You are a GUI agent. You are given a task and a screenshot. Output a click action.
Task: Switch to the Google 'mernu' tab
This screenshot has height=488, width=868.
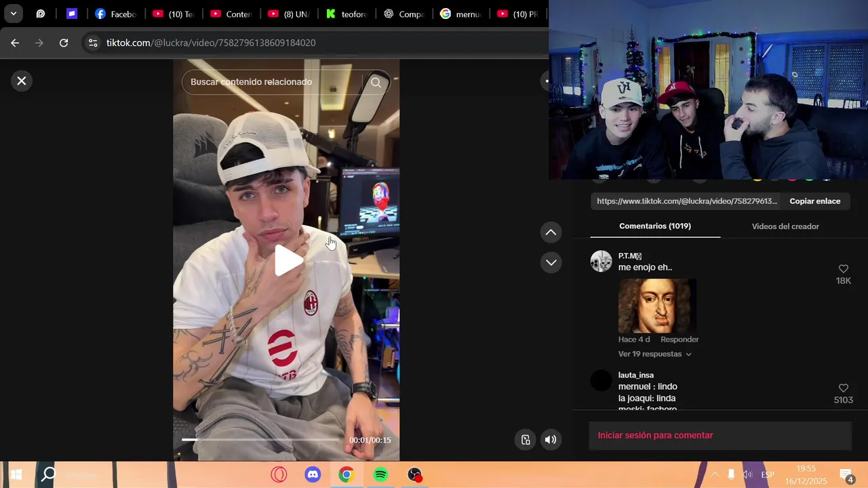coord(462,14)
